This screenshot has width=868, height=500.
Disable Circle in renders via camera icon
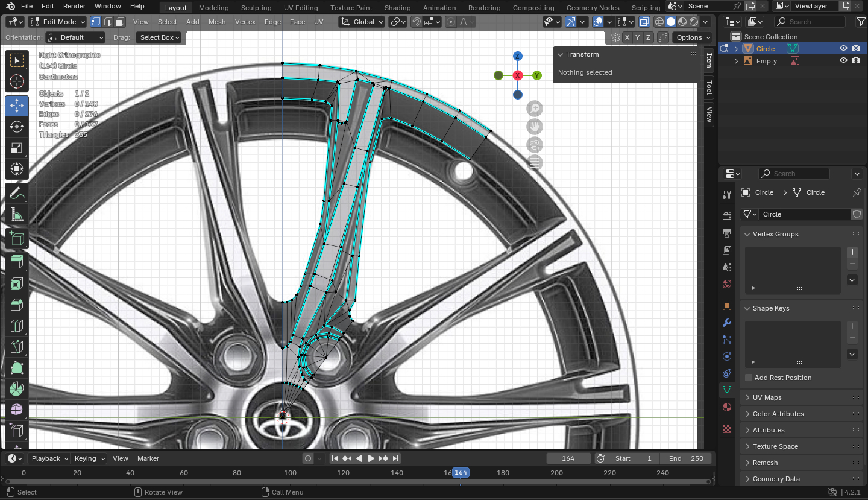[x=856, y=49]
